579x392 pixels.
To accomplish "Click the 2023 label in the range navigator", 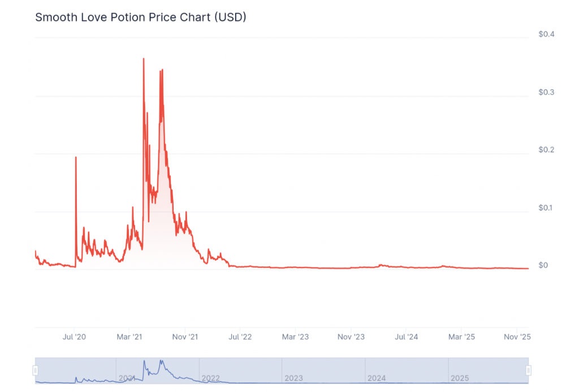I will click(x=294, y=377).
